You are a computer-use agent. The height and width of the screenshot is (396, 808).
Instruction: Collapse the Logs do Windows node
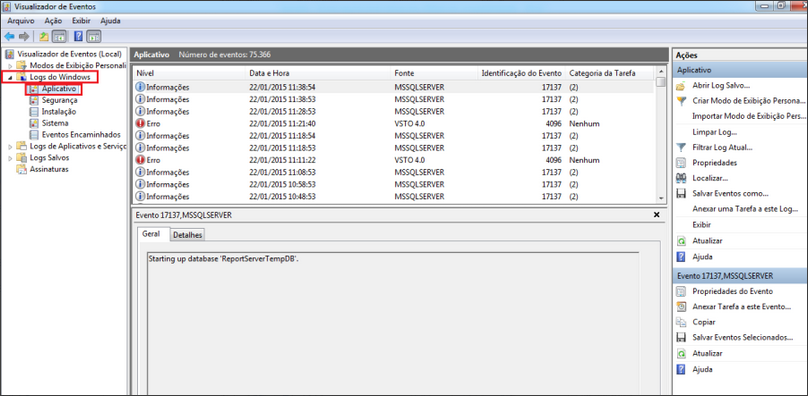click(x=10, y=77)
